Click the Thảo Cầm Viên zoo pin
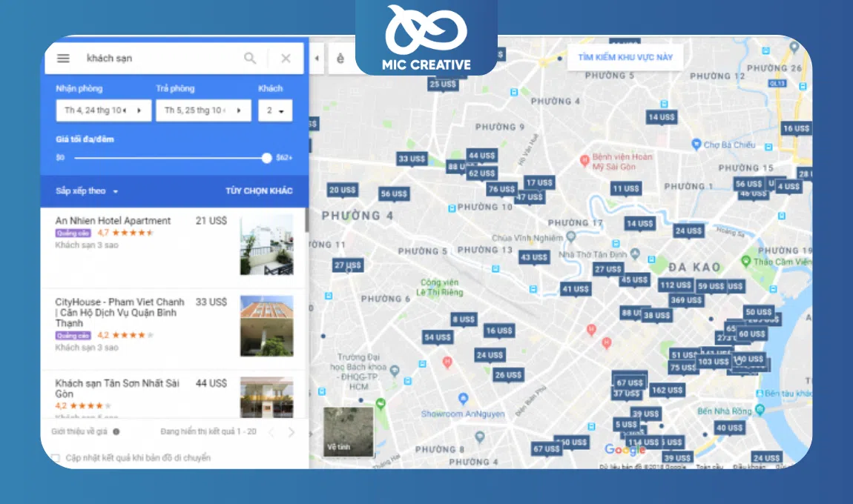Image resolution: width=853 pixels, height=504 pixels. [746, 261]
